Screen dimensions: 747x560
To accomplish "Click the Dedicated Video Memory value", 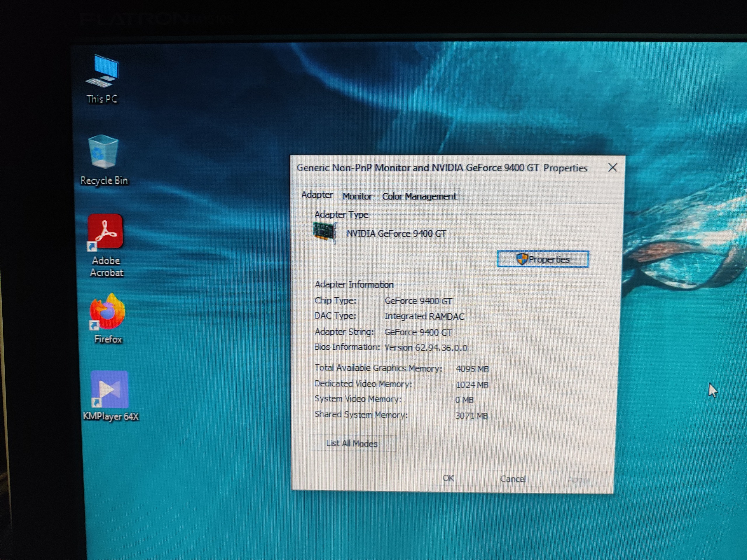I will [472, 385].
